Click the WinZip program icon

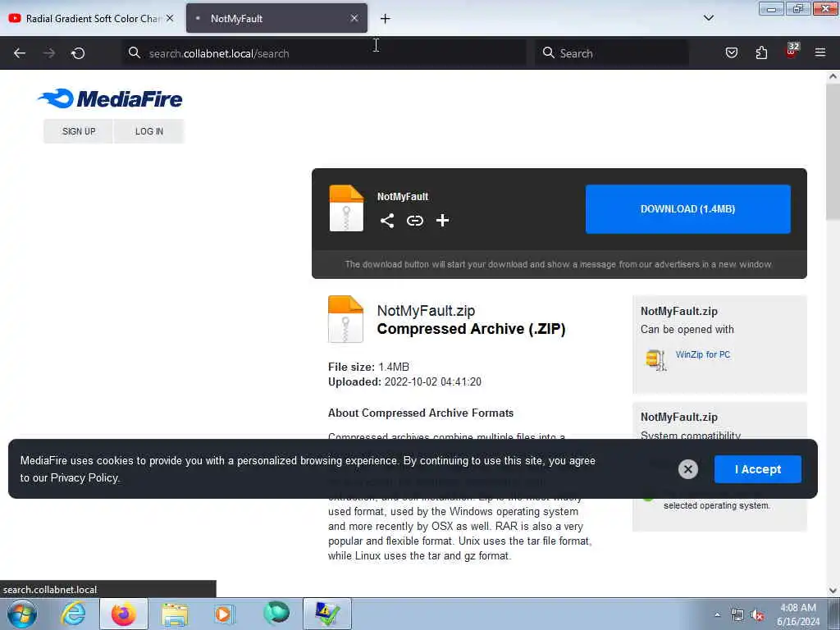[655, 359]
